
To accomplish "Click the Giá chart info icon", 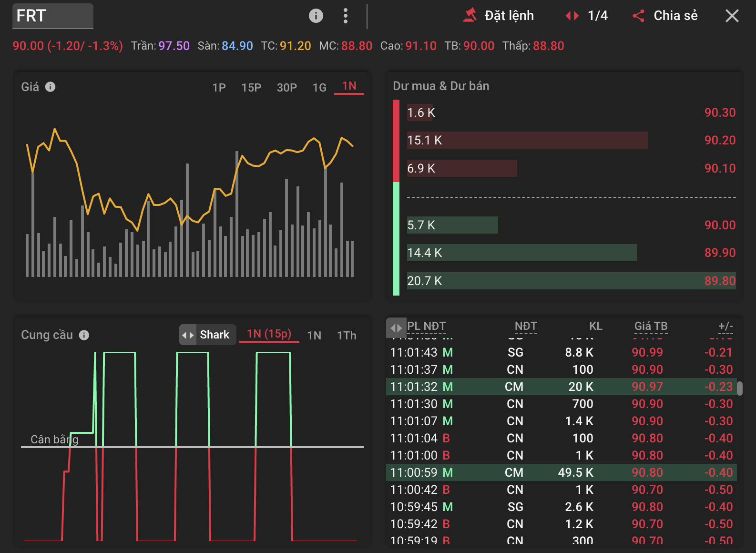I will click(x=50, y=87).
